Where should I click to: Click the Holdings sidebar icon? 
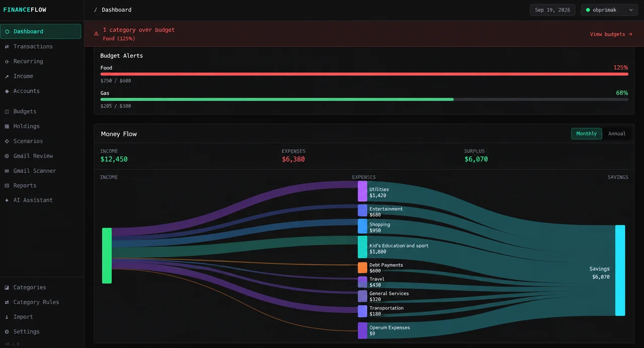point(7,126)
